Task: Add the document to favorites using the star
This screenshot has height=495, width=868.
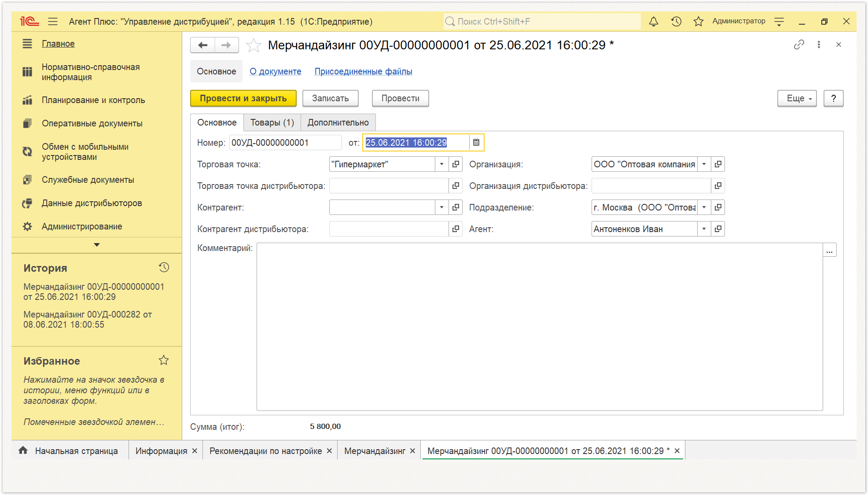Action: 254,45
